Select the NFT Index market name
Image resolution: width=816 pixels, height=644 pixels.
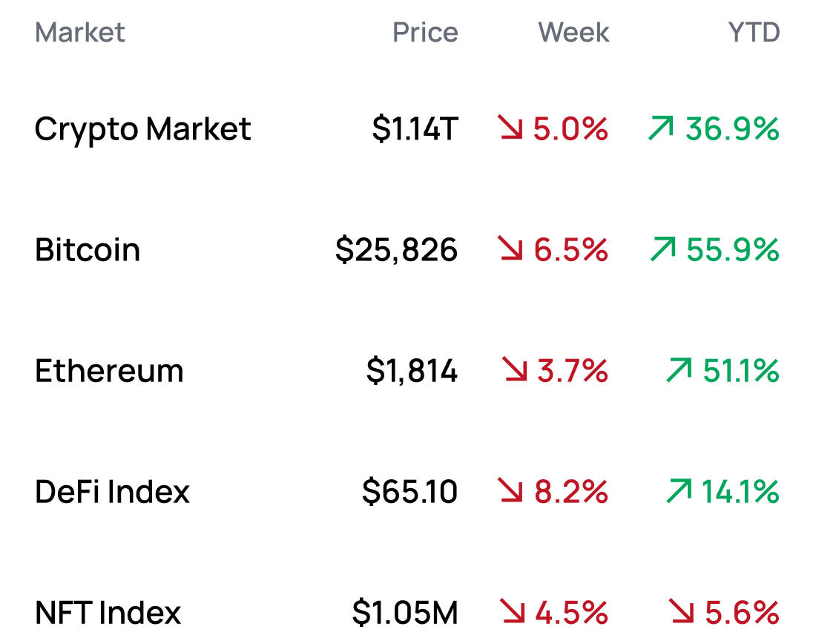[x=108, y=613]
